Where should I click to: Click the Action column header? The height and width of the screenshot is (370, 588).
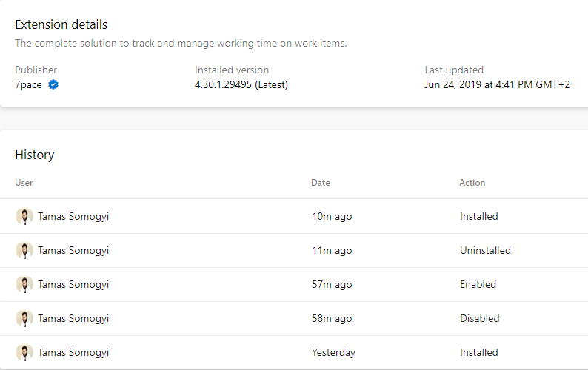pos(472,183)
